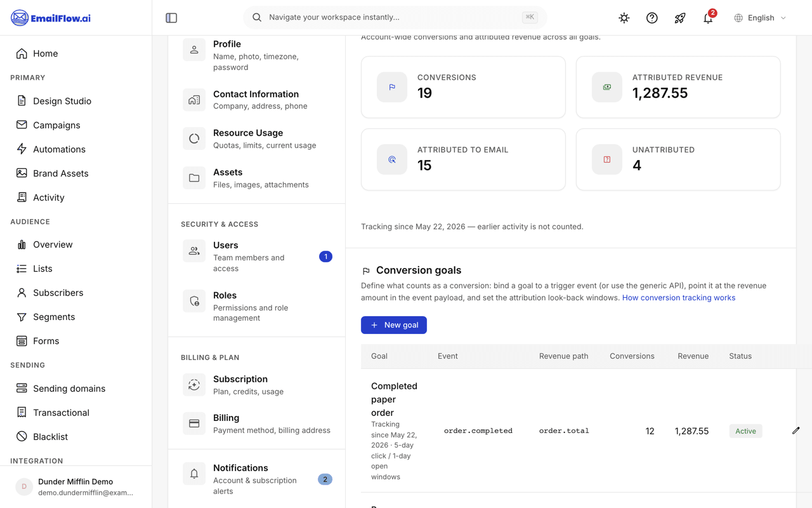812x508 pixels.
Task: Click the Attributed to Email card
Action: tap(463, 159)
